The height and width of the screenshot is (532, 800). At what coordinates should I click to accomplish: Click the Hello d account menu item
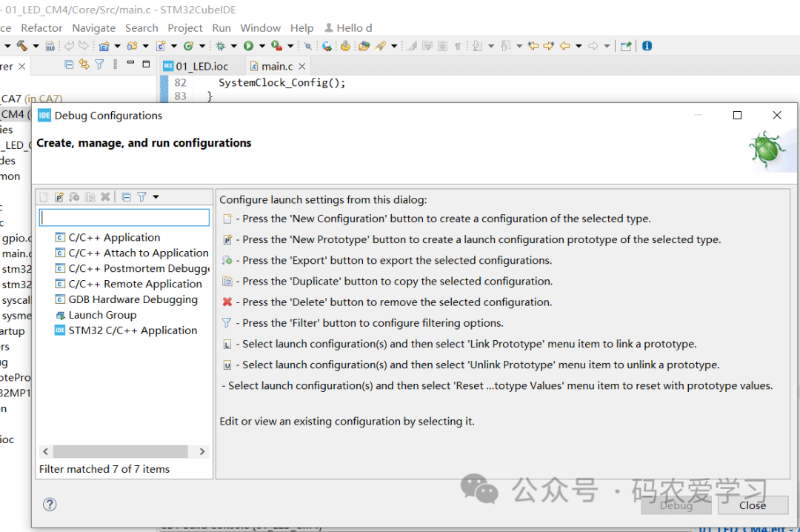[348, 28]
